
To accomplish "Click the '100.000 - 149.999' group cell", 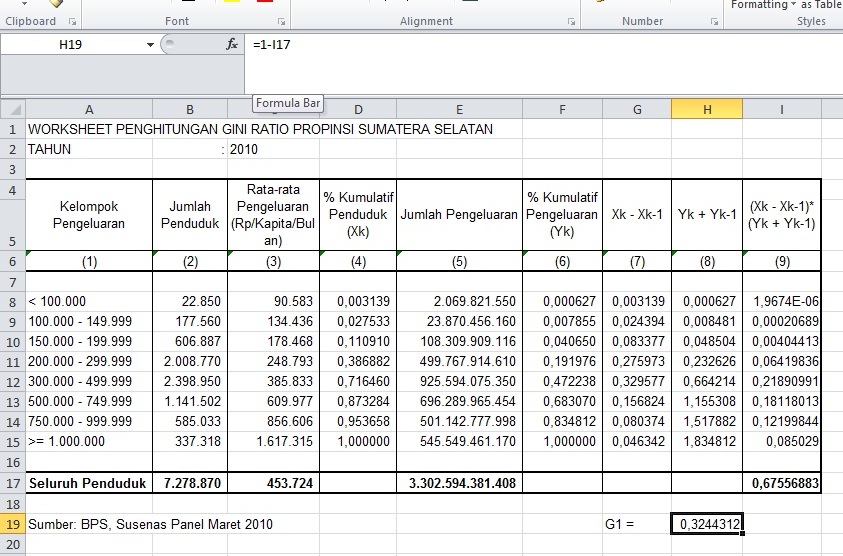I will click(89, 321).
